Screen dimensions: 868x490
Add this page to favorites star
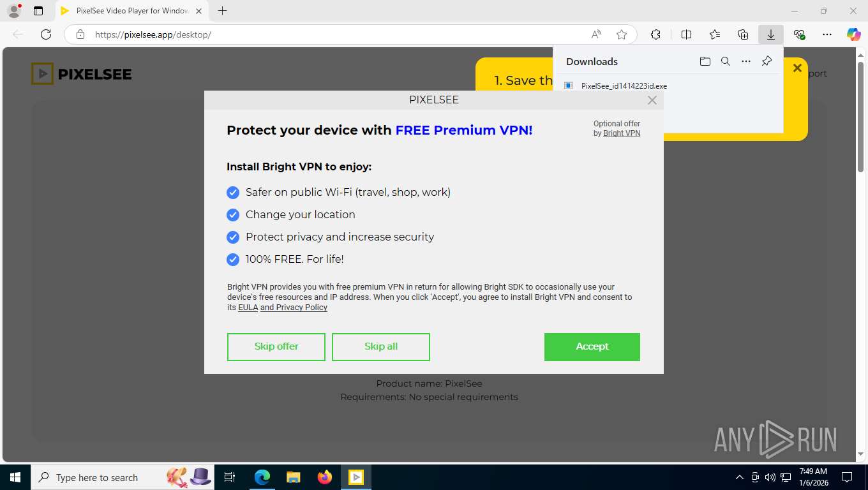622,34
